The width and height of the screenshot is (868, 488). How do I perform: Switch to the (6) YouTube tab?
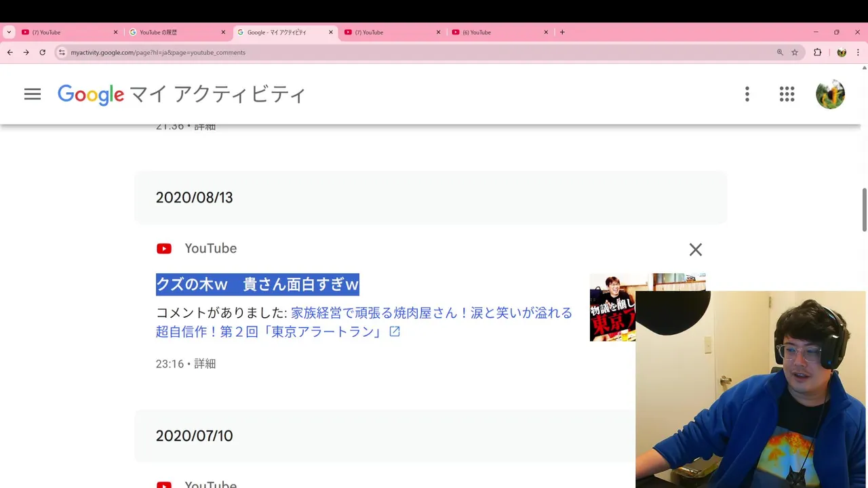500,32
